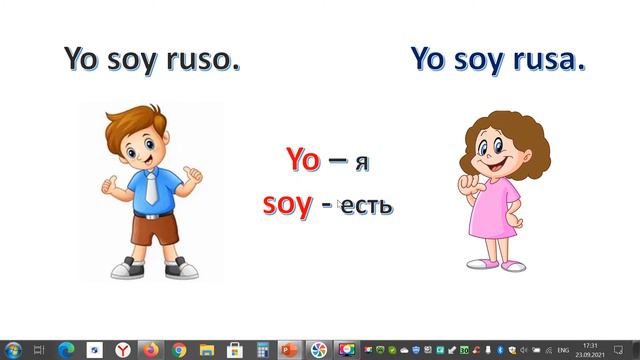640x360 pixels.
Task: Select the cartoon boy picture
Action: pos(151,192)
